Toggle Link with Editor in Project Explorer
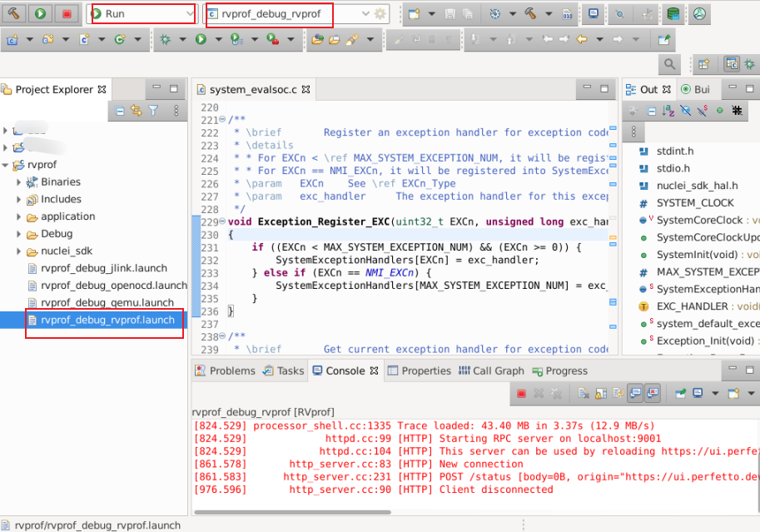The image size is (760, 532). [x=137, y=111]
